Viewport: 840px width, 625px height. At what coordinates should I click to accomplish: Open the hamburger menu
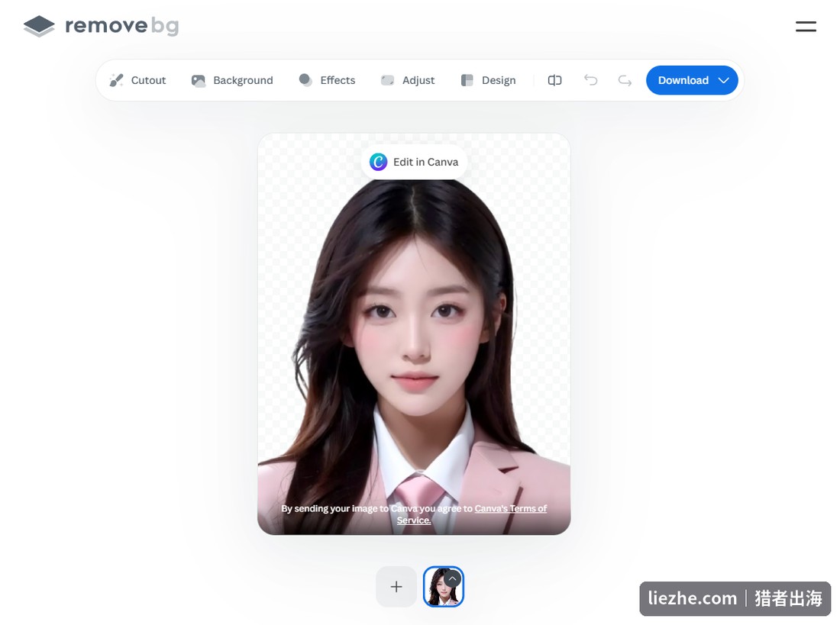pos(805,26)
